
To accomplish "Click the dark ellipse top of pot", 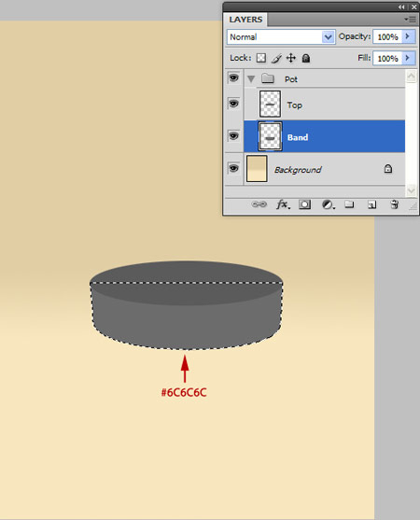I will tap(187, 283).
